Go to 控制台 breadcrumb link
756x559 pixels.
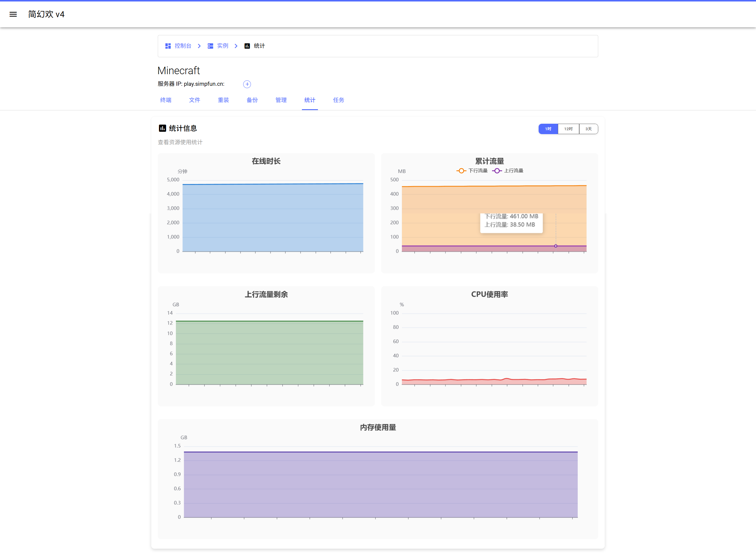click(x=183, y=46)
